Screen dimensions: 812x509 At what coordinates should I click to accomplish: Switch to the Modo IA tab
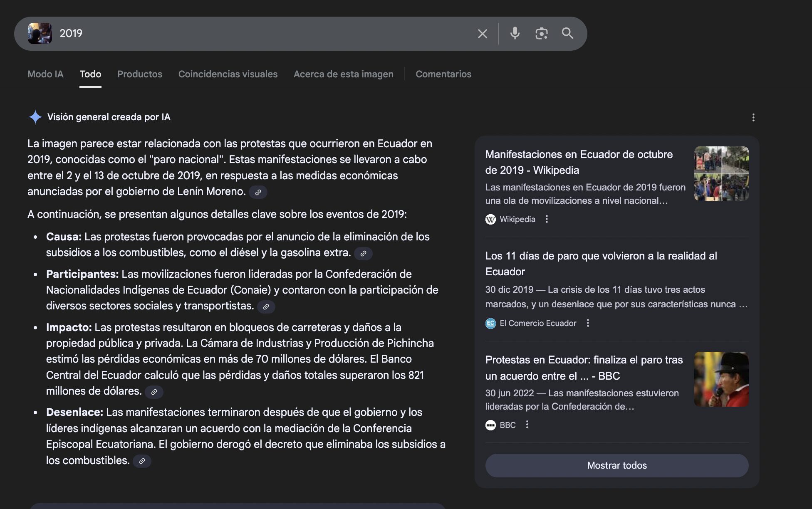coord(45,74)
